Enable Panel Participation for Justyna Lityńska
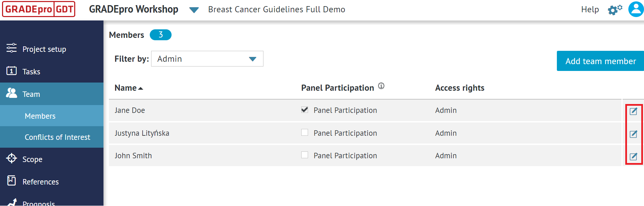Screen dimensions: 644x206 click(305, 132)
